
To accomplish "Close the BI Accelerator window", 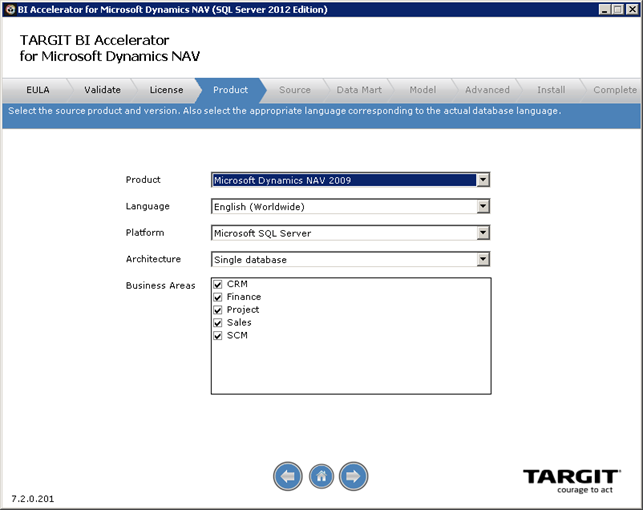I will [x=632, y=9].
